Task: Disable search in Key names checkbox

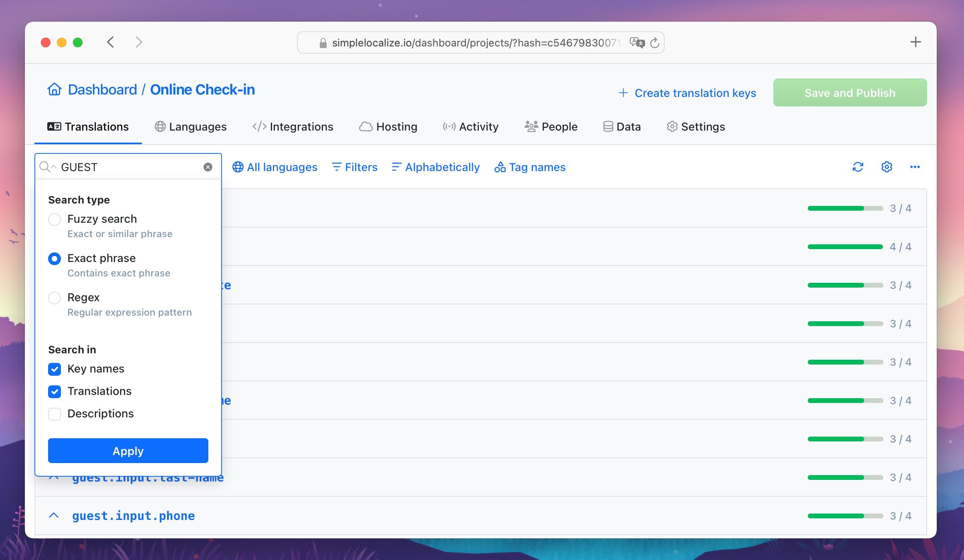Action: [54, 368]
